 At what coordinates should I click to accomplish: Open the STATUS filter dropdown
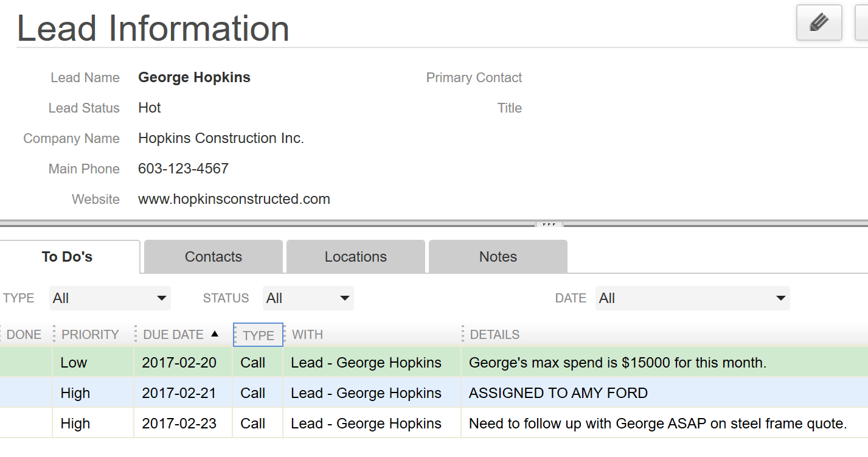click(308, 298)
